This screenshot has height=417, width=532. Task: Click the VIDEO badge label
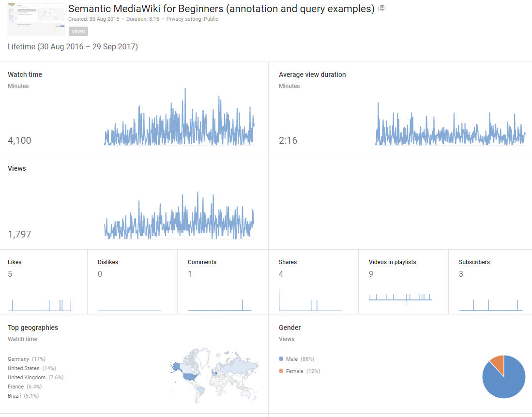[78, 31]
